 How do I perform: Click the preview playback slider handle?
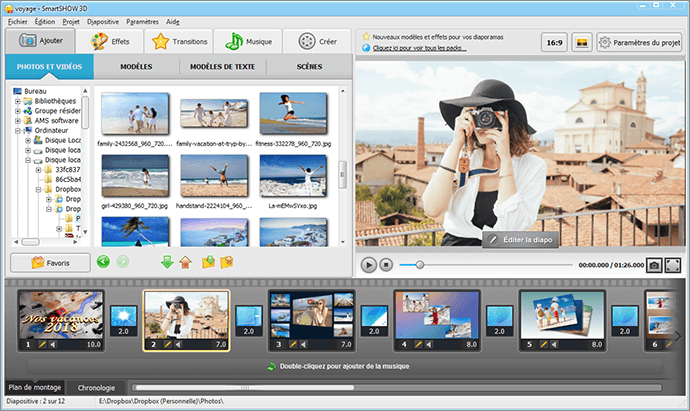(x=420, y=265)
